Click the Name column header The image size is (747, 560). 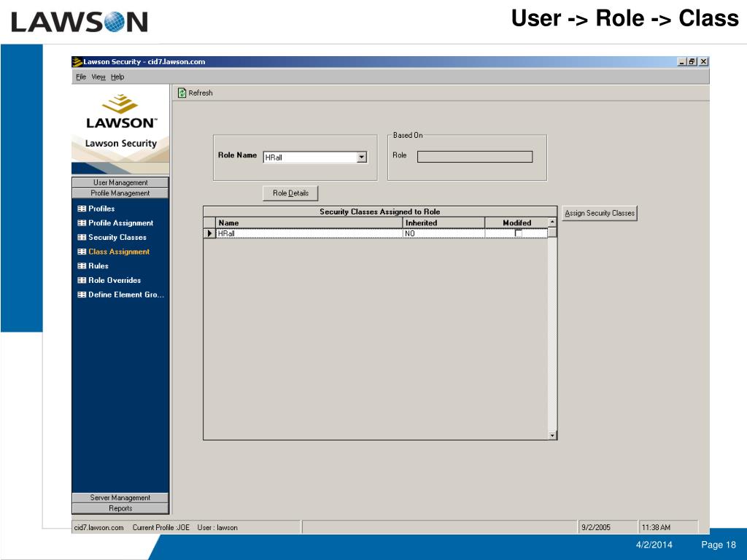click(x=309, y=223)
